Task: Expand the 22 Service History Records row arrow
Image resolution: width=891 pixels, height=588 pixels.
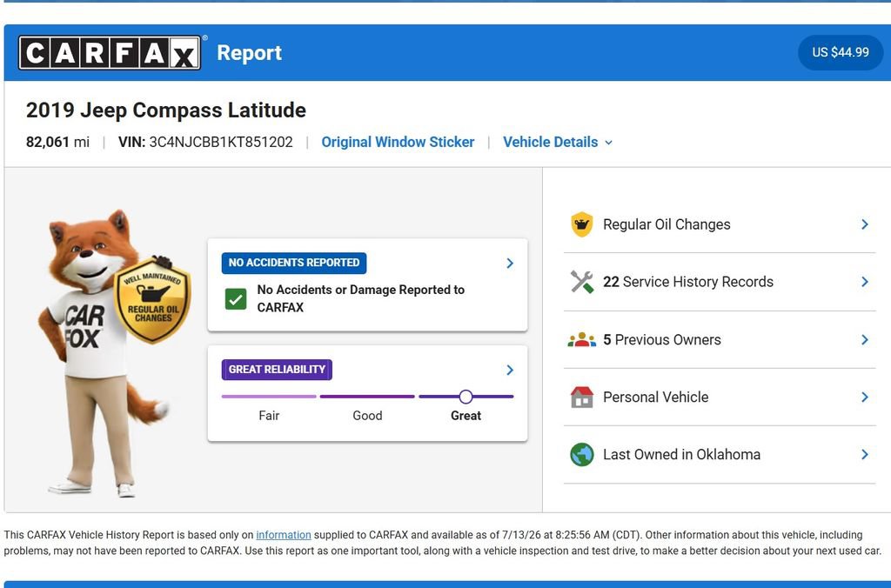Action: [864, 282]
